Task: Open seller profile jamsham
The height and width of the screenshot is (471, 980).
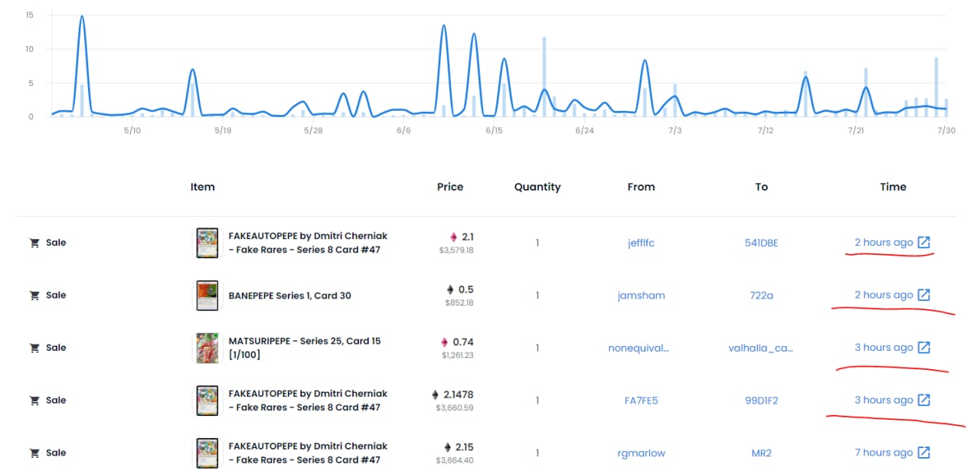Action: coord(641,296)
